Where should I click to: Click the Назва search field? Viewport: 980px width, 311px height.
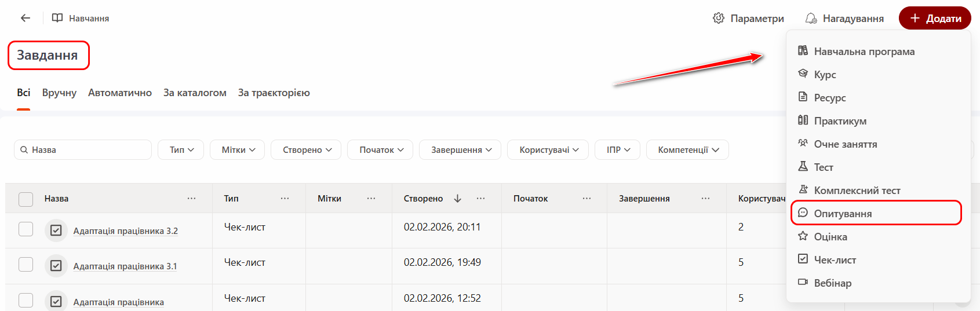point(87,150)
